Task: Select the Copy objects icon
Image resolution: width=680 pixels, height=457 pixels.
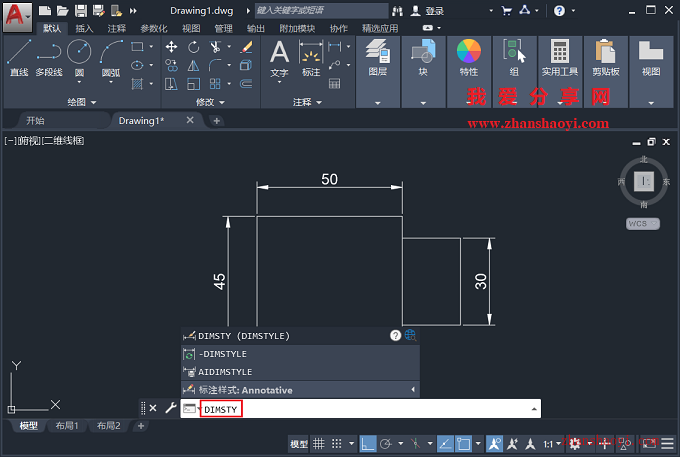Action: [x=171, y=65]
